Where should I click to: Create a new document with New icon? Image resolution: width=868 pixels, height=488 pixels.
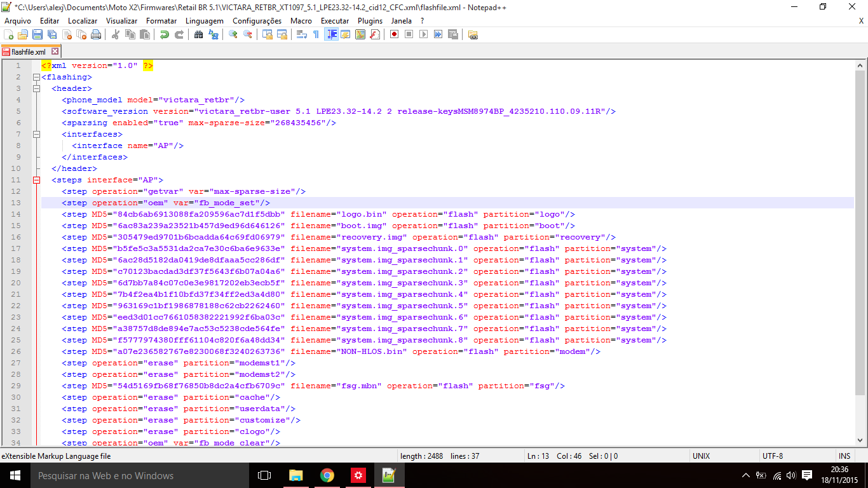click(8, 34)
